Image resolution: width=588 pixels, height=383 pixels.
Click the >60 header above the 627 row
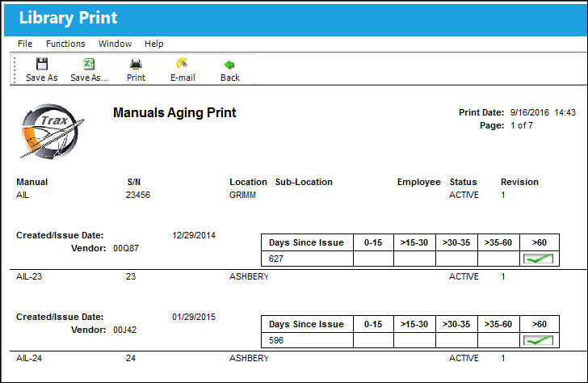(x=540, y=242)
